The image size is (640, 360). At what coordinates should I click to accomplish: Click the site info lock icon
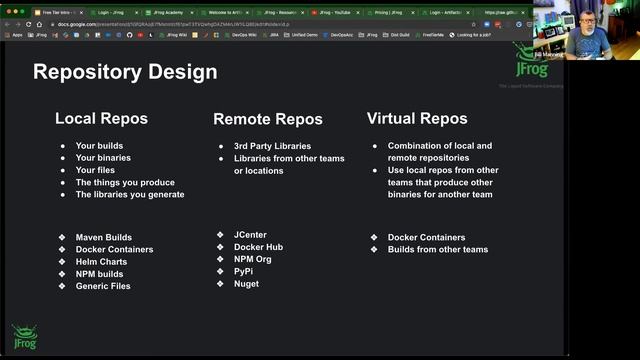pos(53,24)
